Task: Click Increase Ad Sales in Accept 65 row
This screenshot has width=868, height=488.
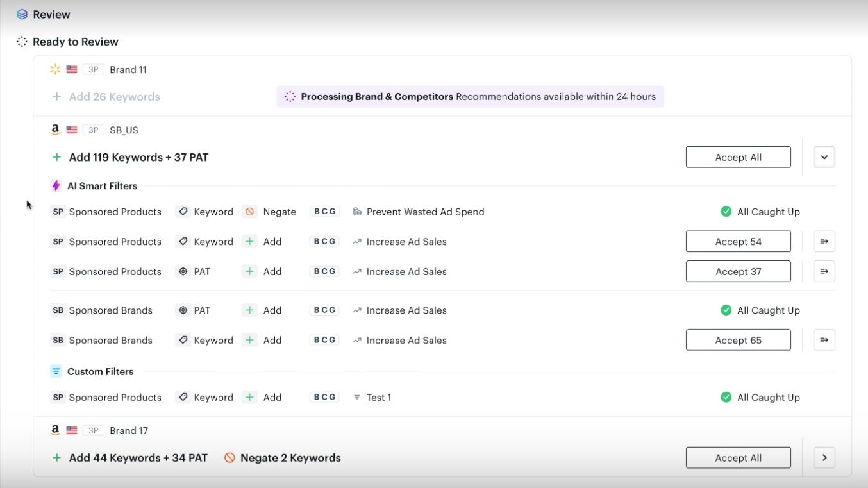Action: coord(406,340)
